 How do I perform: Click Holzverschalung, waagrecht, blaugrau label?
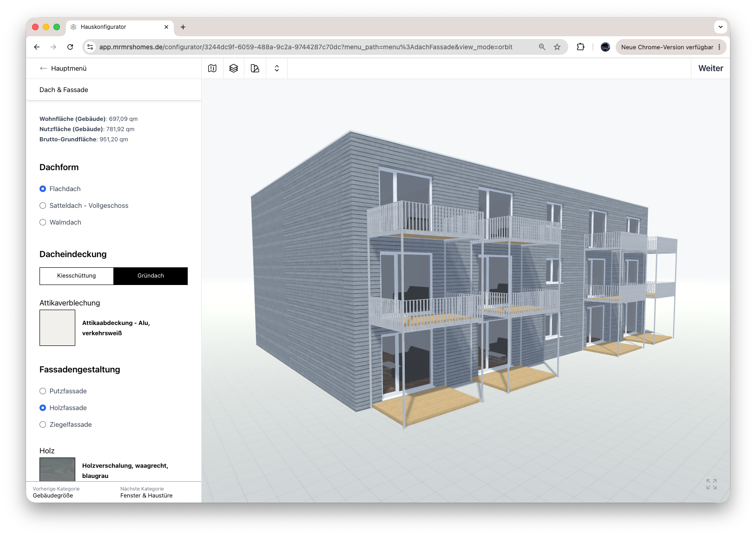point(125,471)
